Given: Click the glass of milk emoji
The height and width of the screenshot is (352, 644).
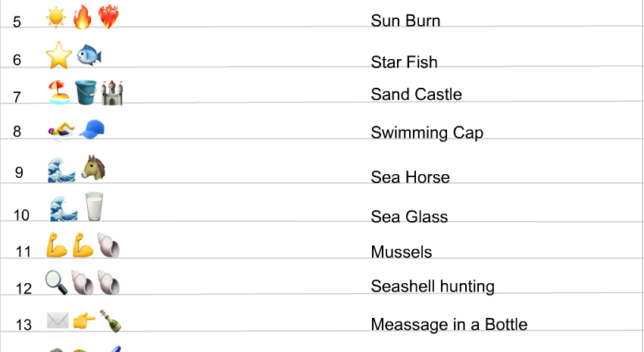Looking at the screenshot, I should pyautogui.click(x=94, y=207).
